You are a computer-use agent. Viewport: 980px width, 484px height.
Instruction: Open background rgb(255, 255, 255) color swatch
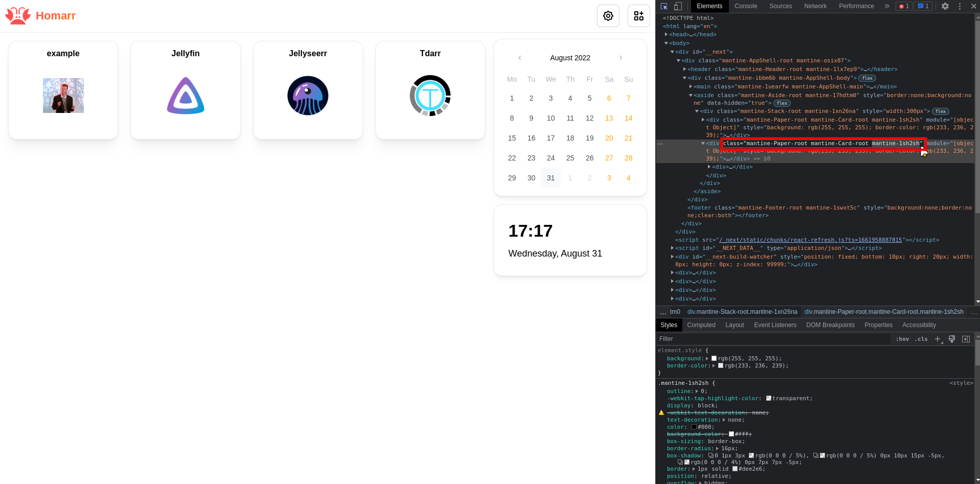[714, 358]
